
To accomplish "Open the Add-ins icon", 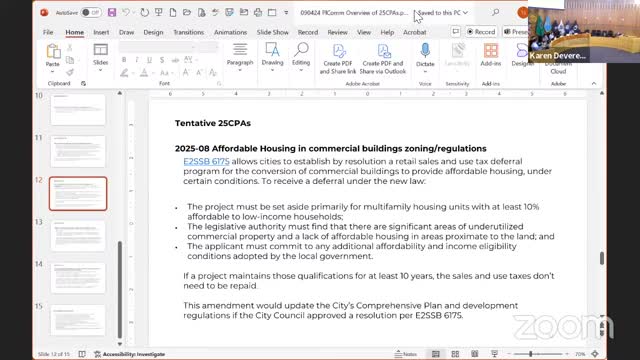I will (x=491, y=51).
